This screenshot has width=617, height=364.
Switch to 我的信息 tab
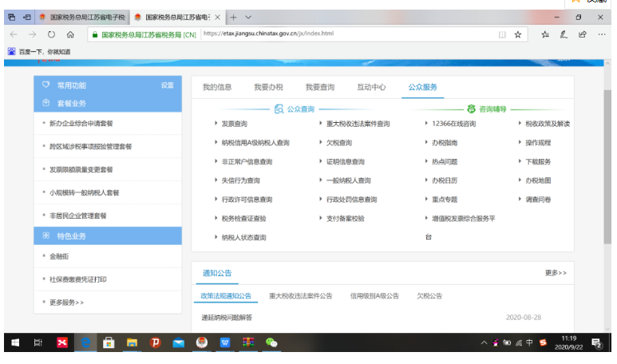tap(217, 87)
